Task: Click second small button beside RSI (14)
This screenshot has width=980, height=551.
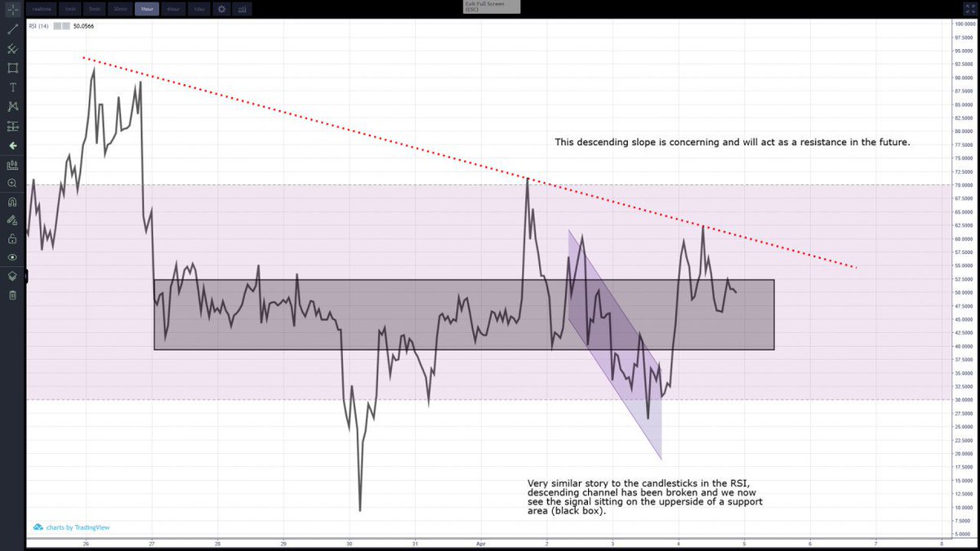Action: point(67,26)
